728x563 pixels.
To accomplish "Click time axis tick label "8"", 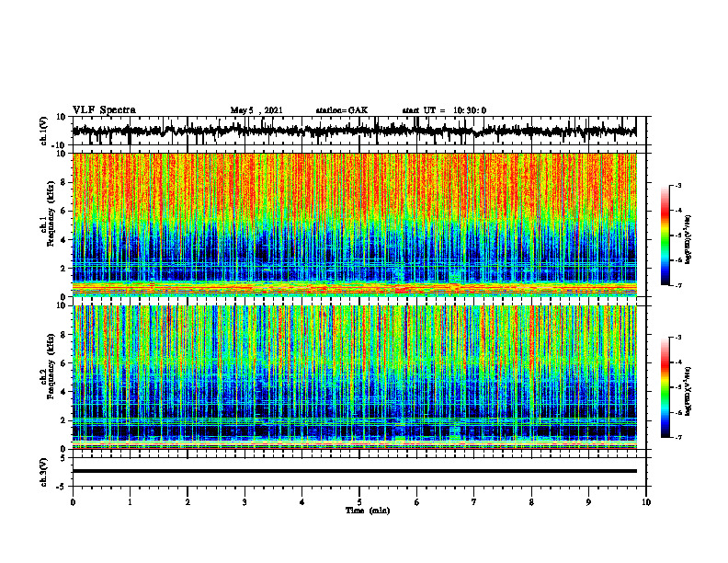I will pos(531,502).
